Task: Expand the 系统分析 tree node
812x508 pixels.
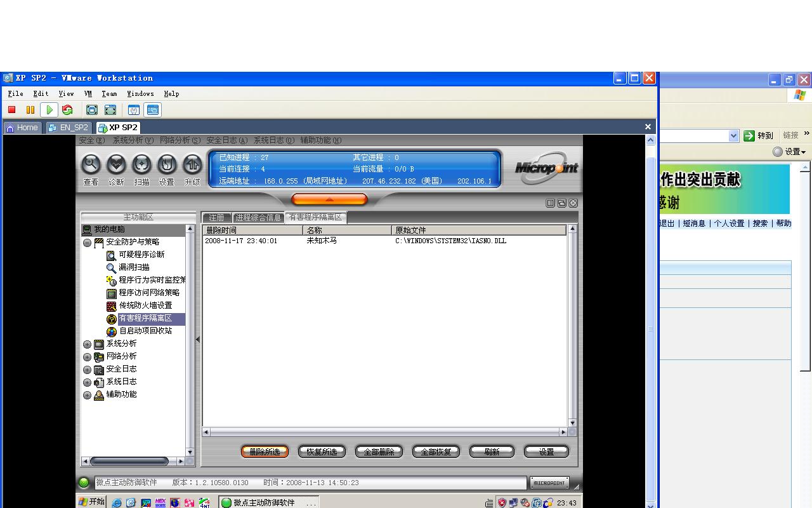Action: point(88,344)
